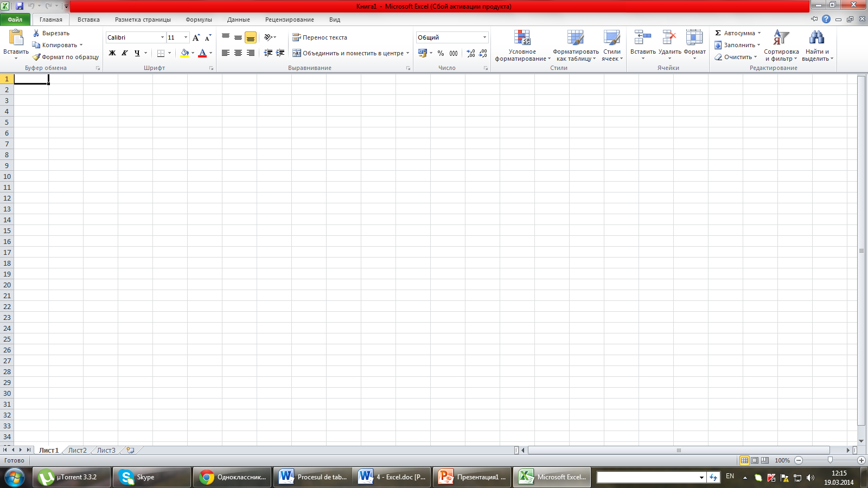Select the Лист2 sheet tab
The width and height of the screenshot is (868, 488).
tap(77, 450)
